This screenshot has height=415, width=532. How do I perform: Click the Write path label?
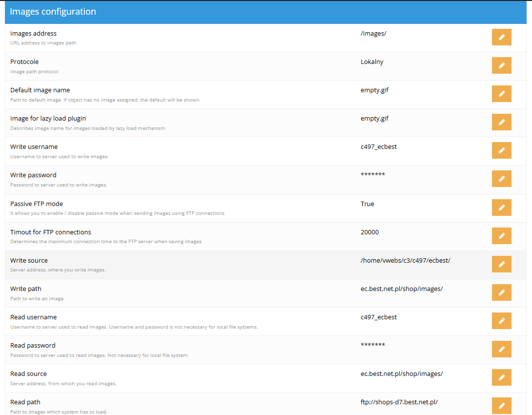pyautogui.click(x=26, y=289)
